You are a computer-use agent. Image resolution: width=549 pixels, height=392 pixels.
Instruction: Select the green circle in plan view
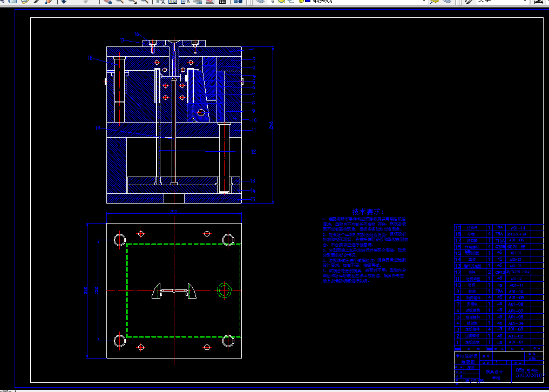coord(225,290)
